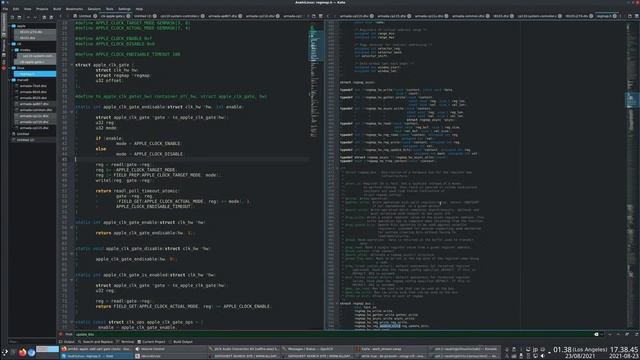Show the Current Project tool view
The width and height of the screenshot is (640, 360).
click(151, 342)
